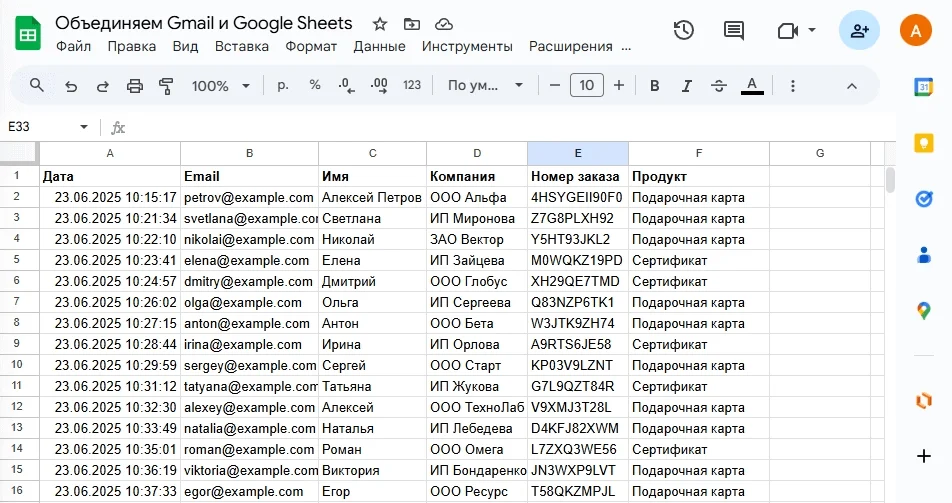
Task: Open the comments panel icon
Action: click(x=734, y=31)
